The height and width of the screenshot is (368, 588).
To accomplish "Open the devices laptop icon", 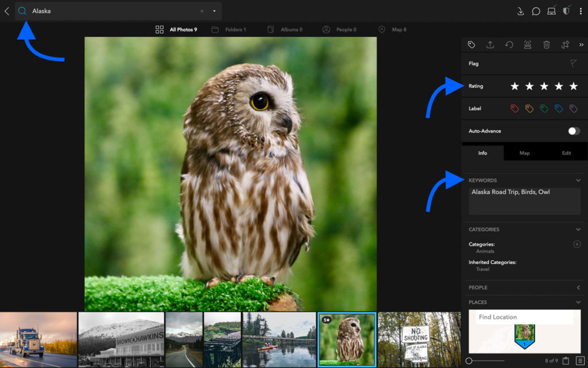I will [551, 11].
